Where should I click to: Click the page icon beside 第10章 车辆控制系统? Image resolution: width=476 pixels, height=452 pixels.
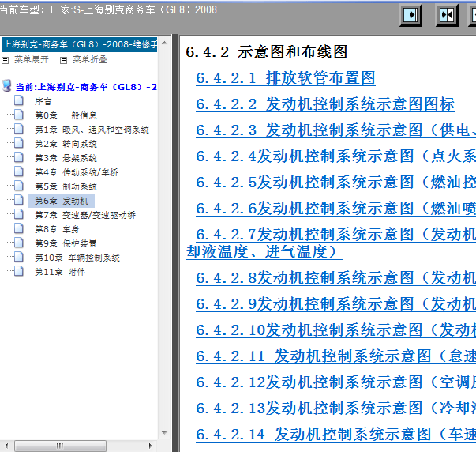tap(19, 257)
